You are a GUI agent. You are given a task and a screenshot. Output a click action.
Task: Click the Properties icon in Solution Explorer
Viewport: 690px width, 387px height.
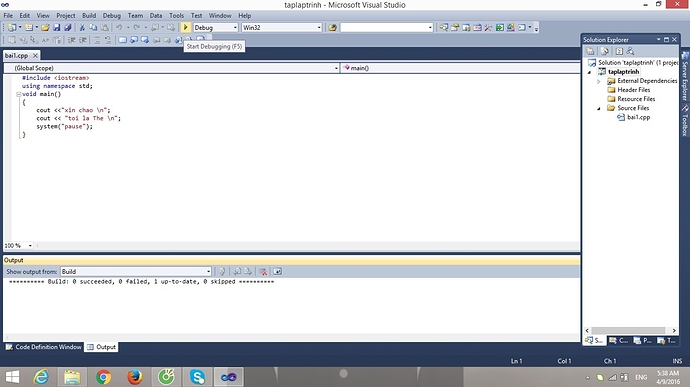(590, 51)
